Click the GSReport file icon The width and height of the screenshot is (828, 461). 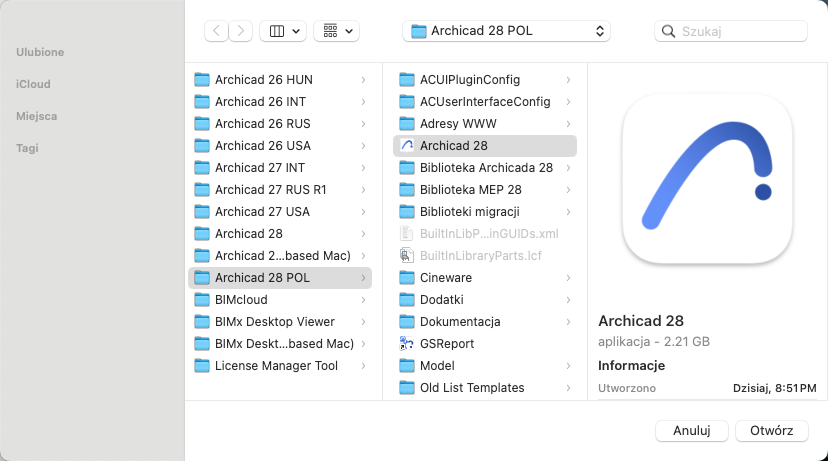point(407,344)
